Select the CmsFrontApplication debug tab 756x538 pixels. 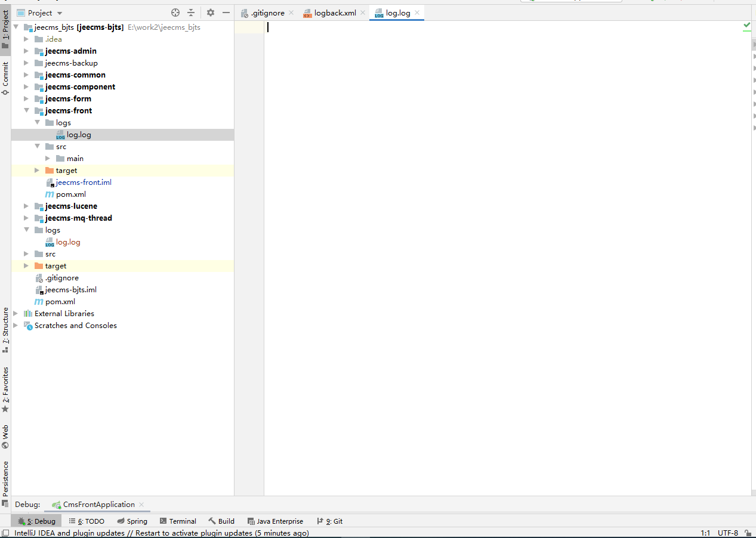99,505
